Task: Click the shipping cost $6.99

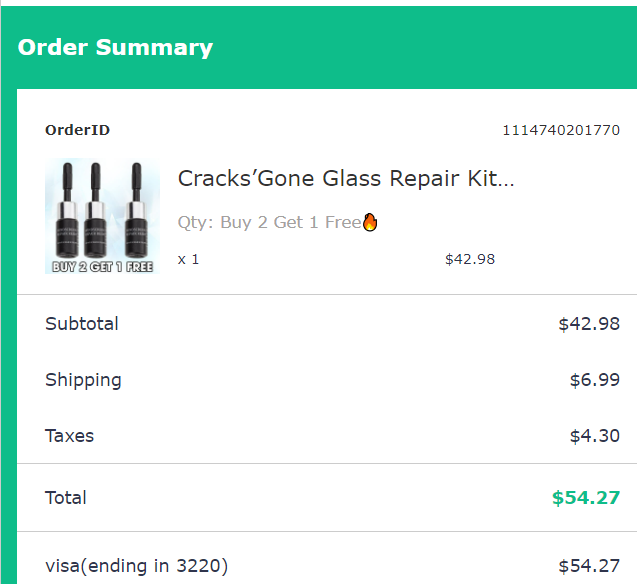Action: (x=594, y=379)
